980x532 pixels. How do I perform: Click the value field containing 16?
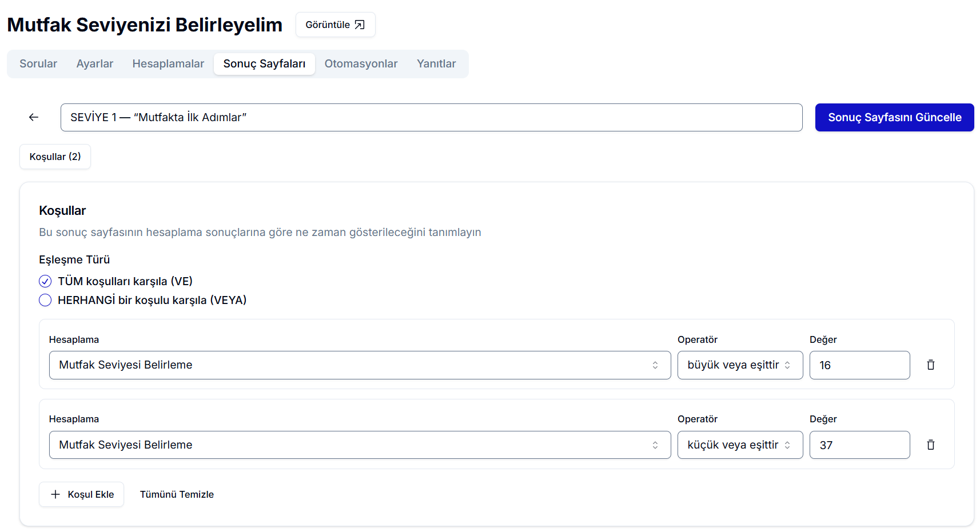click(859, 365)
